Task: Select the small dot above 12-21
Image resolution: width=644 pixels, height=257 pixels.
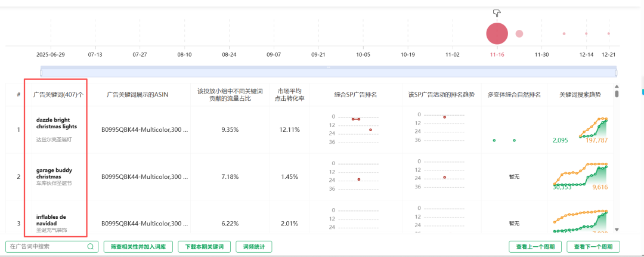Action: (x=608, y=33)
